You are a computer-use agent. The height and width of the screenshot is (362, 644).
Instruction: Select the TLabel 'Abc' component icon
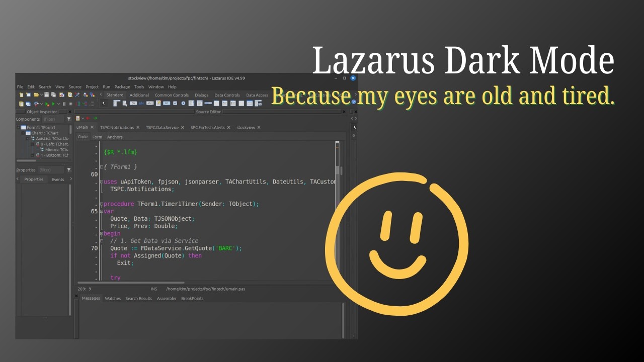pos(141,103)
